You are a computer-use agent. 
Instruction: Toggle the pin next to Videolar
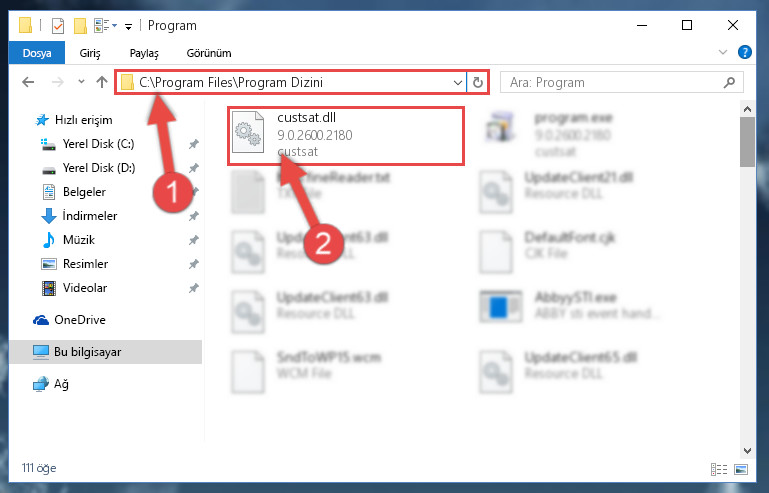[194, 288]
